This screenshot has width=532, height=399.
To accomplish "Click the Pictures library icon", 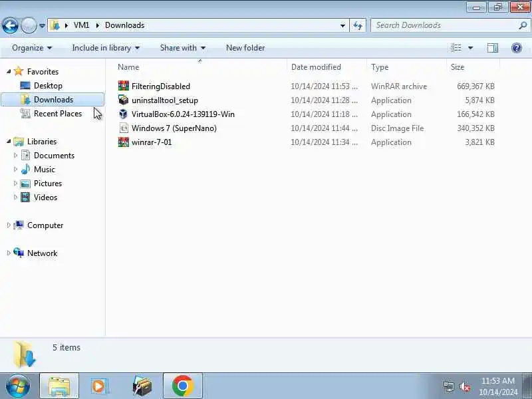I will (x=25, y=184).
